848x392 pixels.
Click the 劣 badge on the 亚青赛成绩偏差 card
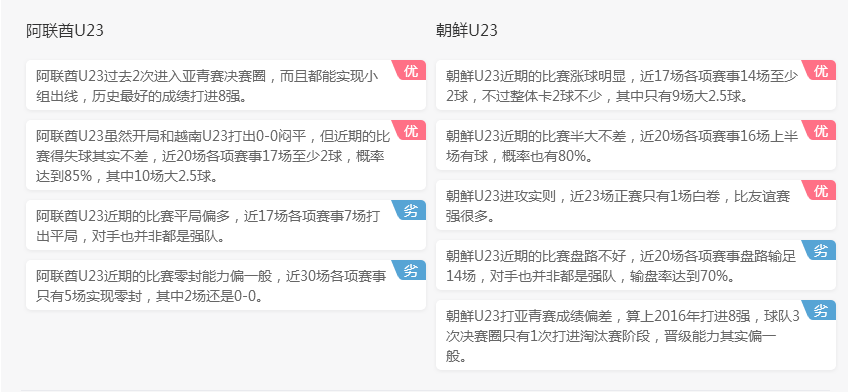(822, 310)
